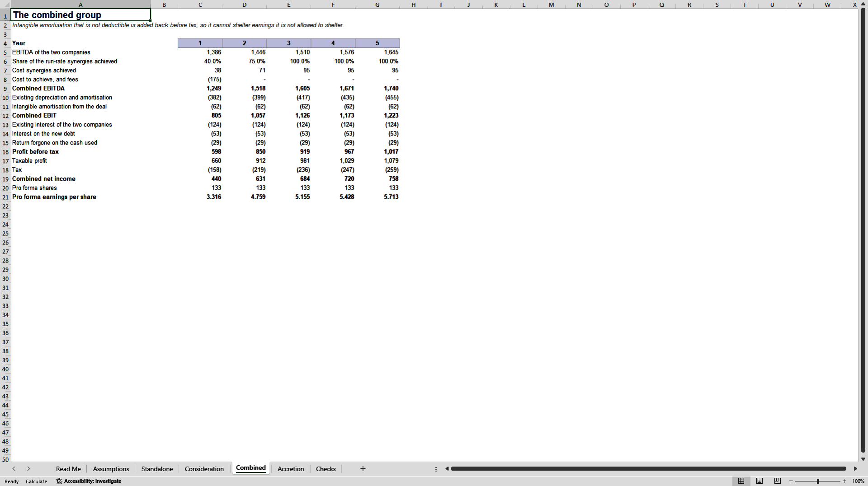Select year 1 Cost to achieve (175)
Image resolution: width=868 pixels, height=486 pixels.
(x=200, y=79)
